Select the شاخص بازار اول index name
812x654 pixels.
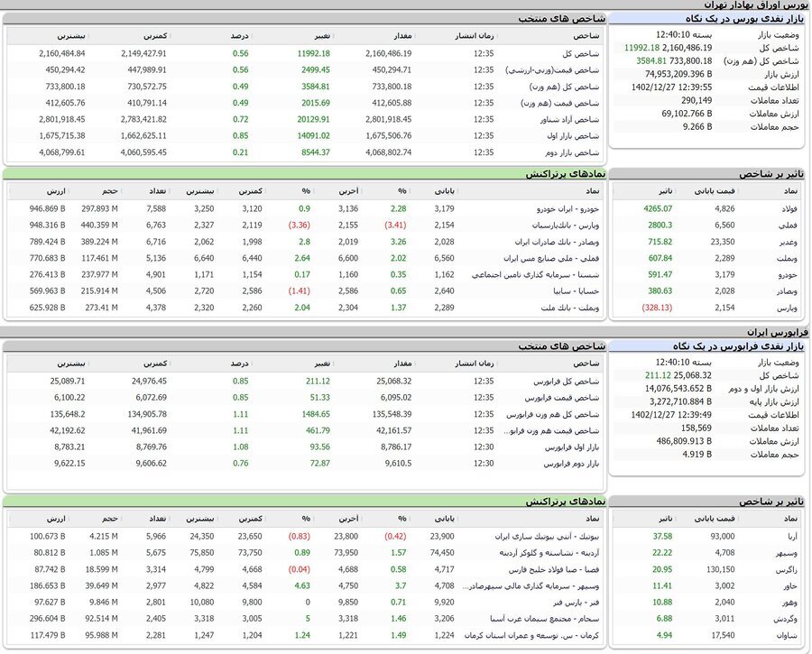tap(573, 136)
